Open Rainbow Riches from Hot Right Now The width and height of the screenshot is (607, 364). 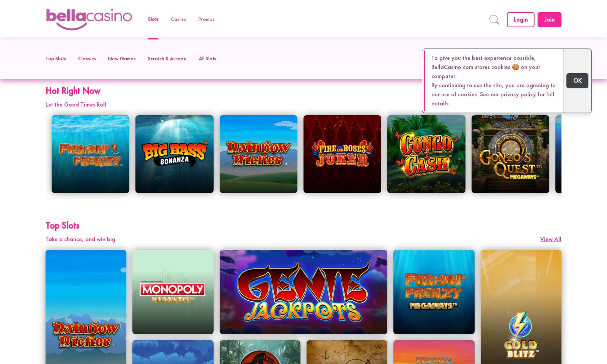258,154
